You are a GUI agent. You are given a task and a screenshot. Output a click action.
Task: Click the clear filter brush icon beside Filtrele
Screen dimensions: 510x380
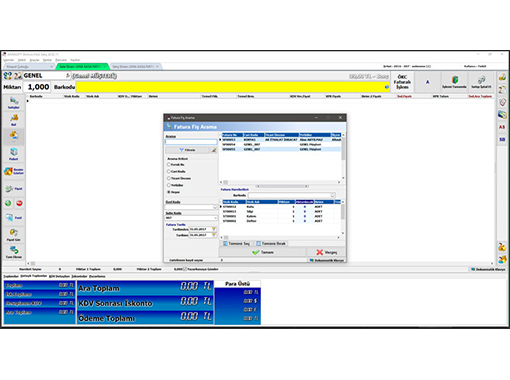(214, 150)
